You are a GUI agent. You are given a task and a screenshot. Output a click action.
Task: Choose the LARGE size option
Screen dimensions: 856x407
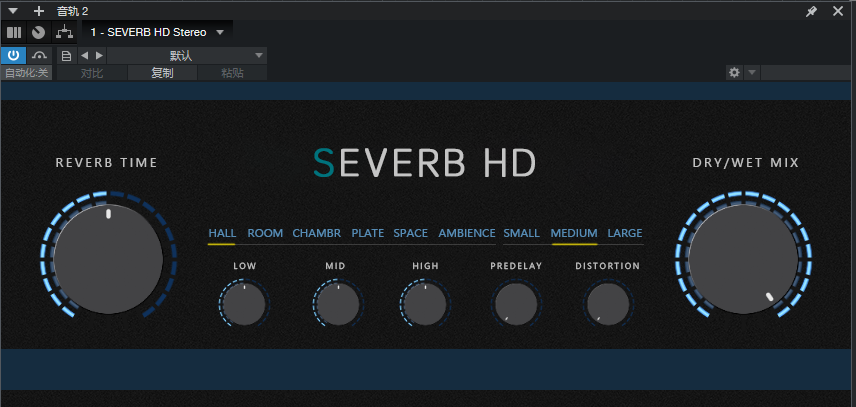pyautogui.click(x=625, y=234)
